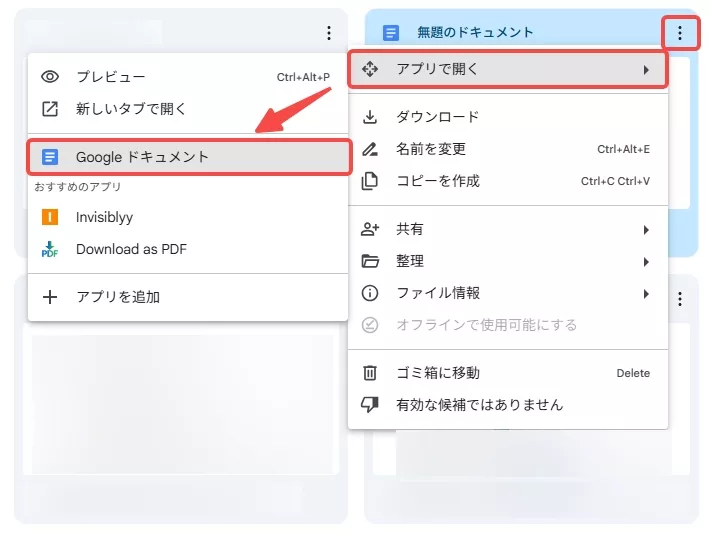Viewport: 709px width, 535px height.
Task: Open the three-dot menu on the top-left card
Action: (329, 33)
